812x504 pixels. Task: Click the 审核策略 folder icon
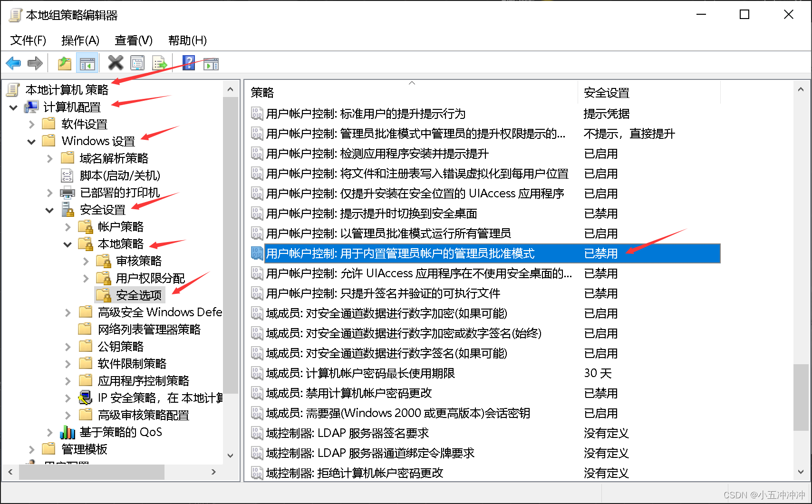104,261
